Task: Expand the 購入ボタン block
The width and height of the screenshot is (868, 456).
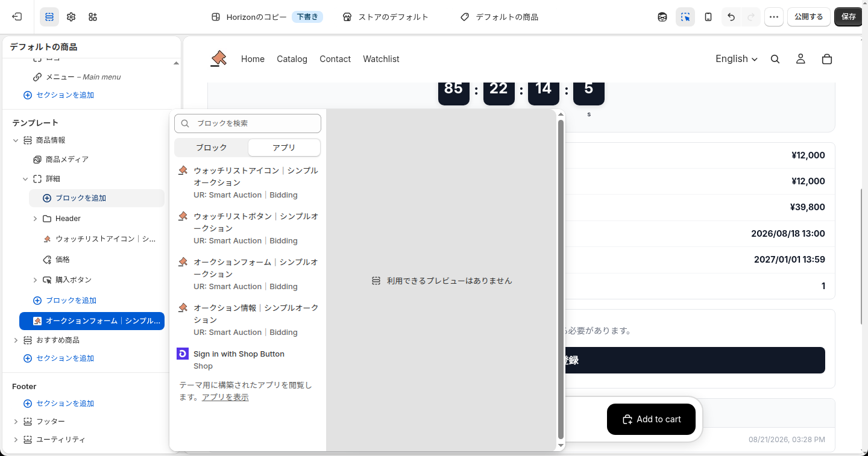Action: [35, 280]
